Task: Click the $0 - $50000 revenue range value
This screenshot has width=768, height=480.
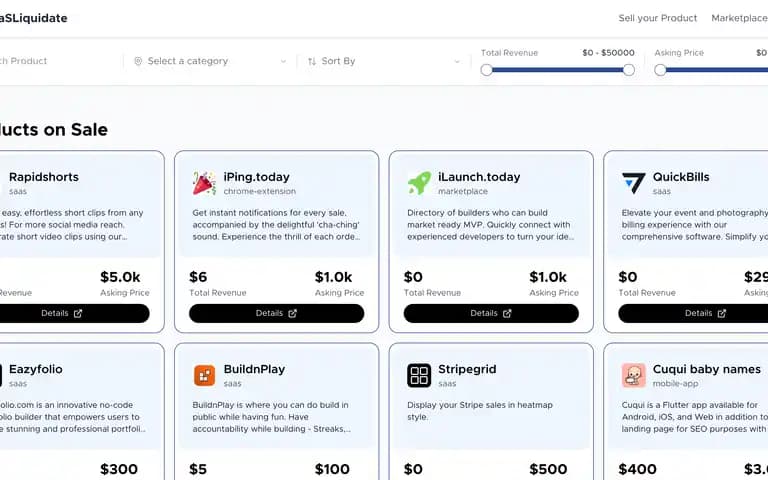Action: click(608, 52)
